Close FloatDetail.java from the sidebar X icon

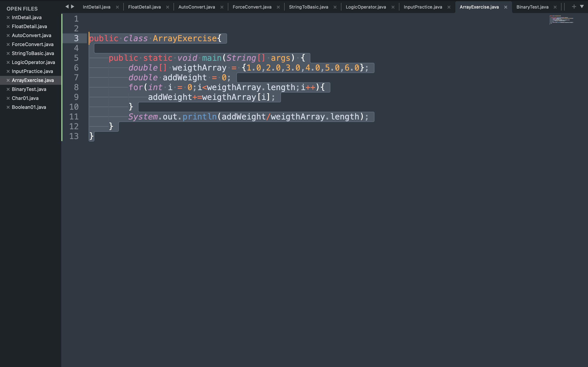click(x=8, y=27)
